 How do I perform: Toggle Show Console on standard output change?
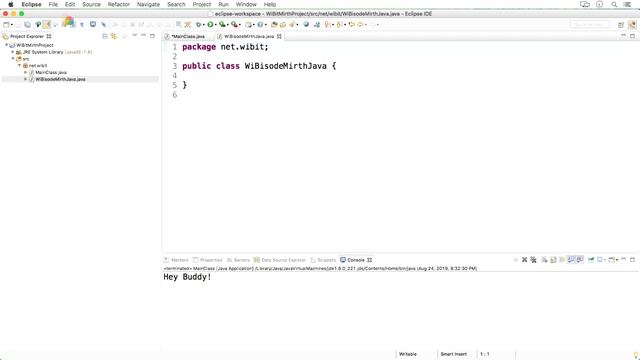tap(571, 260)
